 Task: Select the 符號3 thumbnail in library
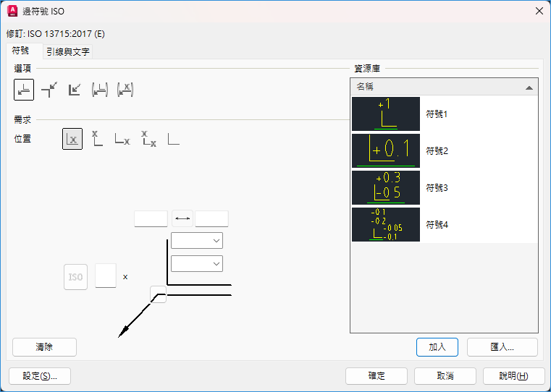[x=386, y=188]
